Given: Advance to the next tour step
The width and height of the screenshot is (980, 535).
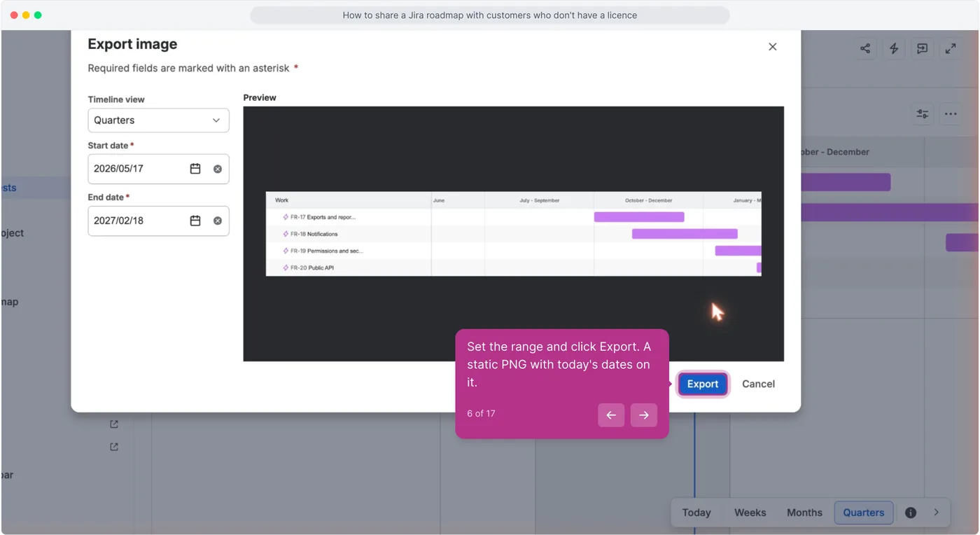Looking at the screenshot, I should pos(644,415).
